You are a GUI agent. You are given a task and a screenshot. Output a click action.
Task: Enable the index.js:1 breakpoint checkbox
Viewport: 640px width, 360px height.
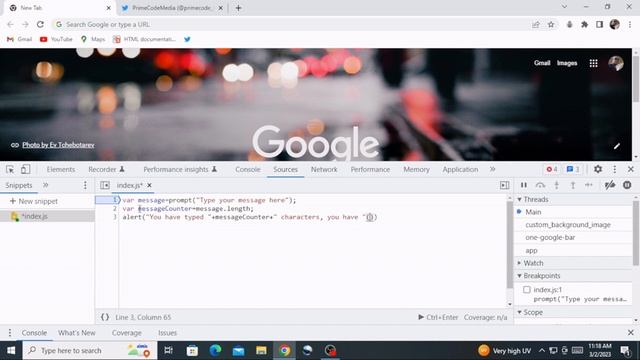click(x=527, y=289)
